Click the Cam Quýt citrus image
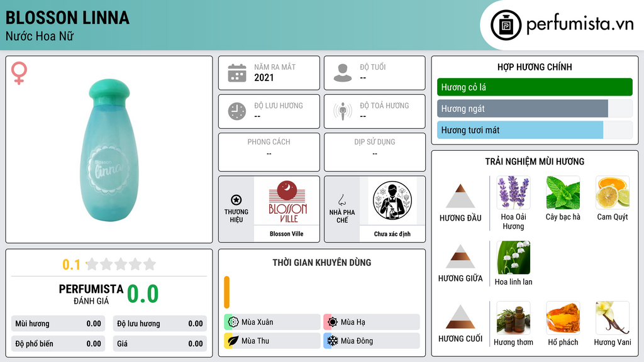The height and width of the screenshot is (362, 644). 613,192
